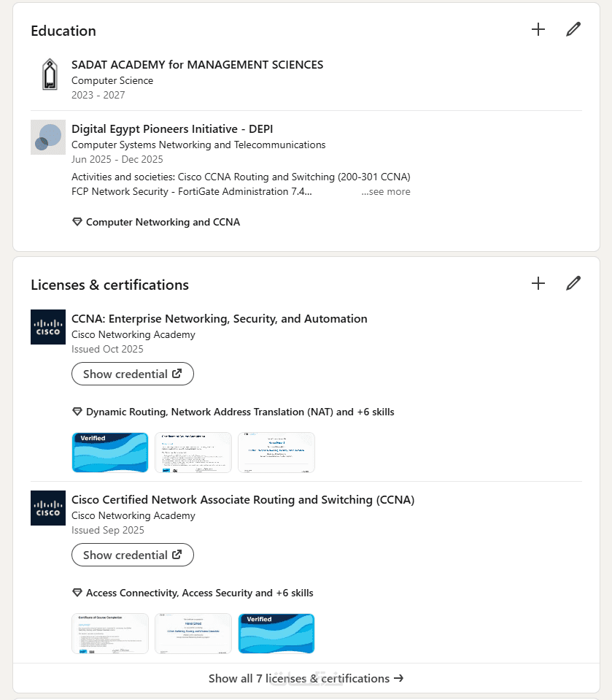Edit the Licenses & certifications section

pos(573,284)
